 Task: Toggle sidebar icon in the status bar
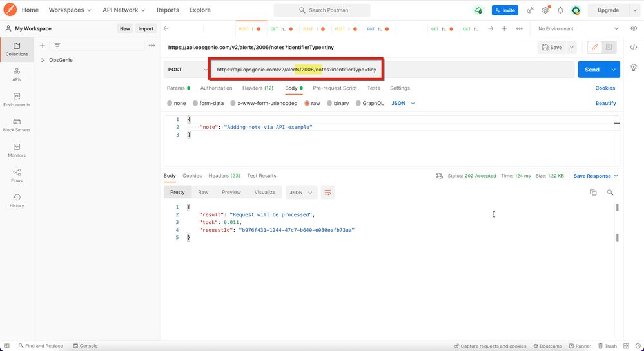pos(6,346)
